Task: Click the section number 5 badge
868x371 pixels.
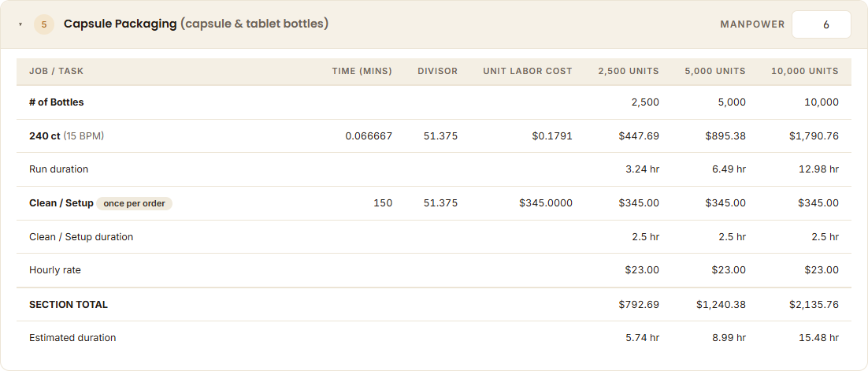Action: coord(44,24)
